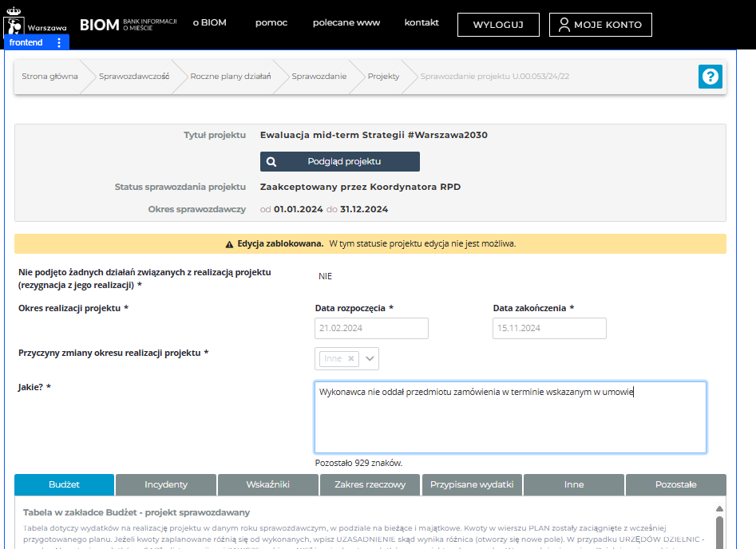Go to 'polecane www' page
The width and height of the screenshot is (756, 549).
tap(346, 23)
